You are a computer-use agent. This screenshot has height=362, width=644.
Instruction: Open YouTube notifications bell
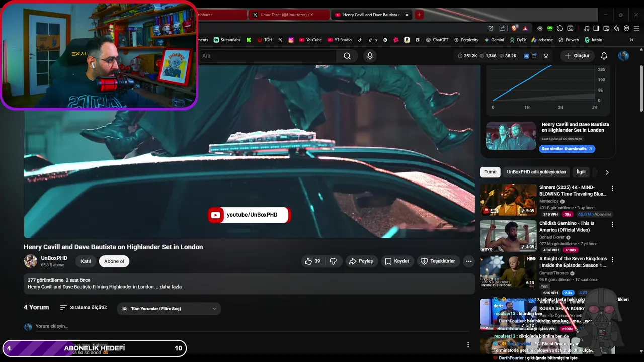pyautogui.click(x=604, y=56)
